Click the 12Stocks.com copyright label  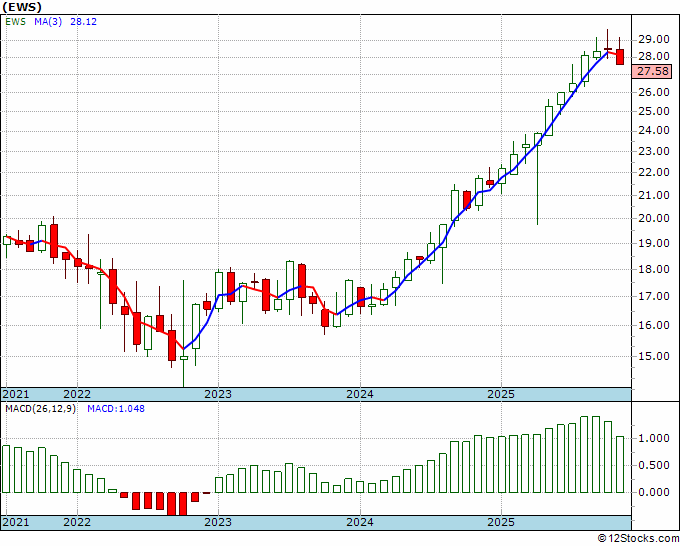[x=638, y=538]
